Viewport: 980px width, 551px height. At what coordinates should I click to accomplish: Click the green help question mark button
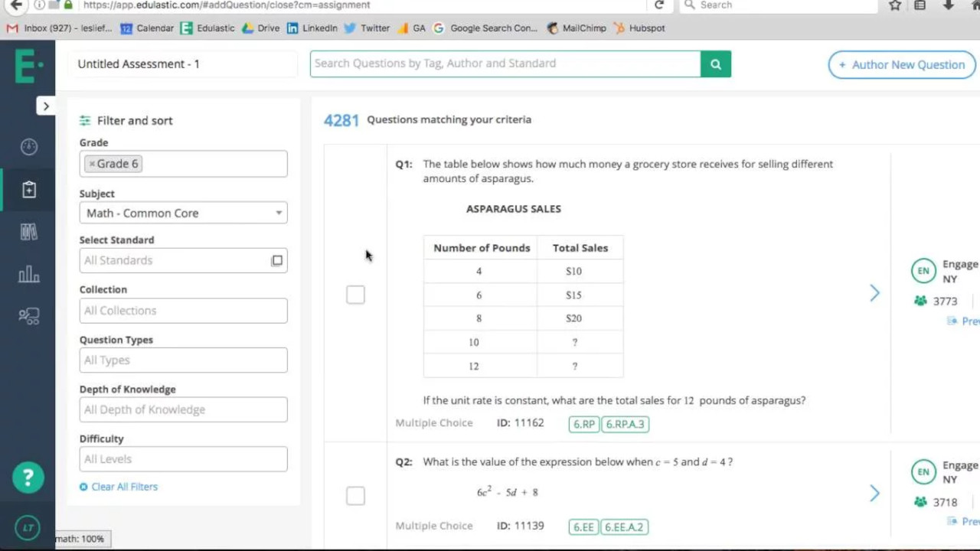click(x=28, y=478)
